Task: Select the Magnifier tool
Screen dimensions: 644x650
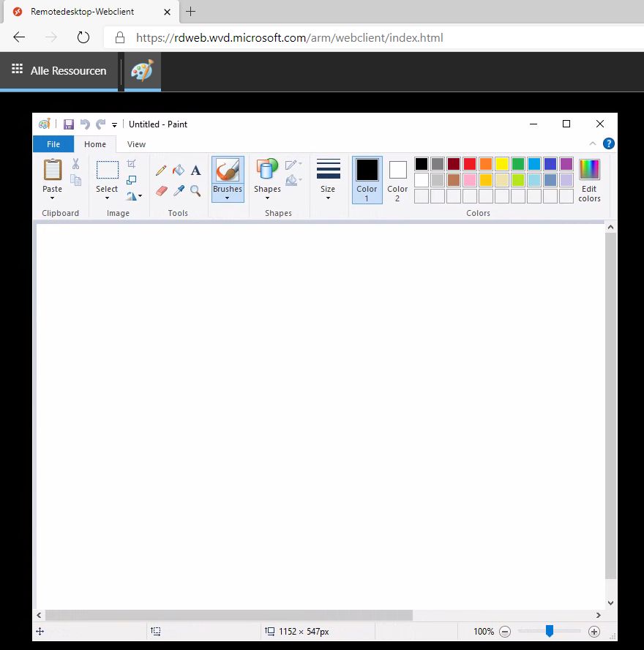Action: (195, 191)
